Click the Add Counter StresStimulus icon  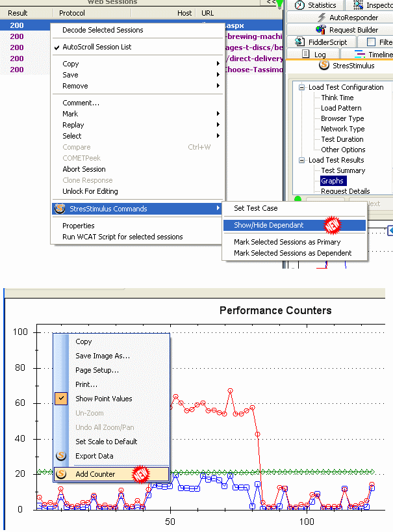click(x=61, y=473)
